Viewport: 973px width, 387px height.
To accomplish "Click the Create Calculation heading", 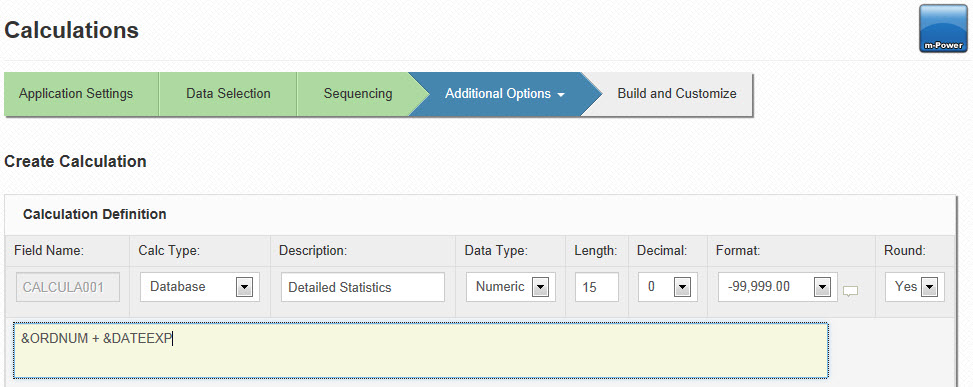I will coord(75,161).
